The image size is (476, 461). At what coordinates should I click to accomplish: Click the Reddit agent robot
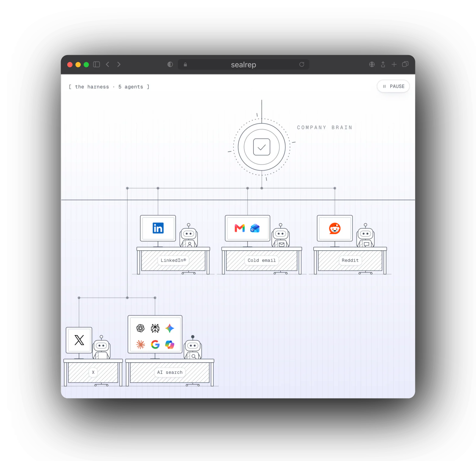pyautogui.click(x=366, y=236)
